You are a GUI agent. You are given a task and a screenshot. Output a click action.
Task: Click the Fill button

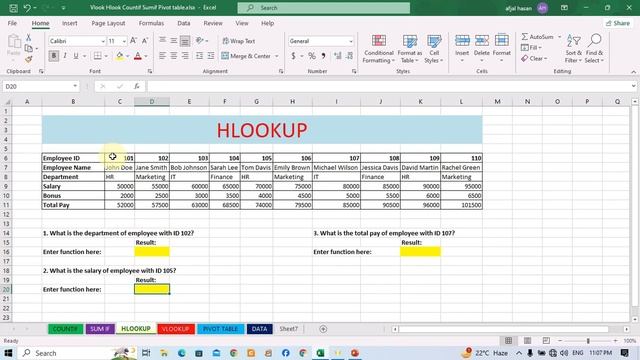click(x=531, y=48)
